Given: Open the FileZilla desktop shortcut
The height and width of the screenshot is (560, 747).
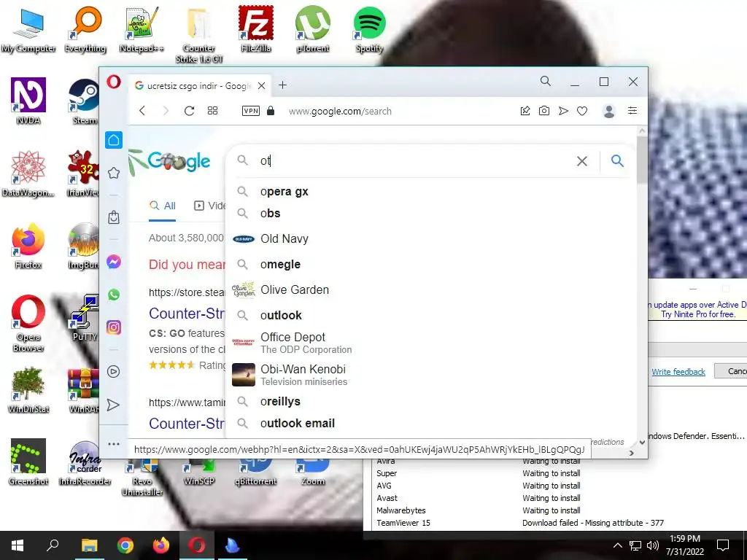Looking at the screenshot, I should coord(256,30).
